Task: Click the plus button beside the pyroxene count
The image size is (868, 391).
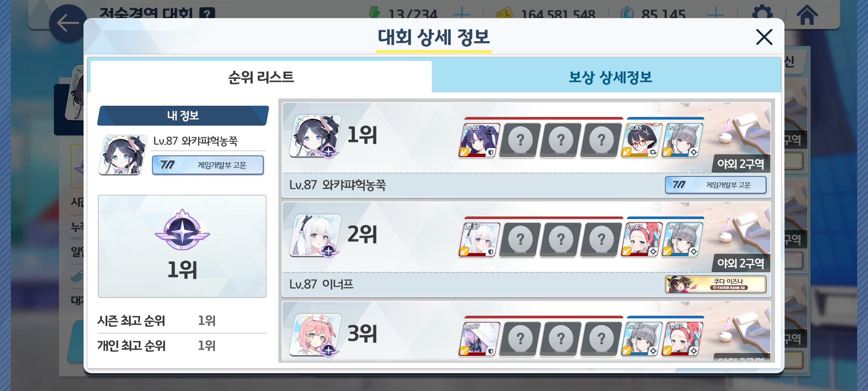Action: click(x=715, y=14)
